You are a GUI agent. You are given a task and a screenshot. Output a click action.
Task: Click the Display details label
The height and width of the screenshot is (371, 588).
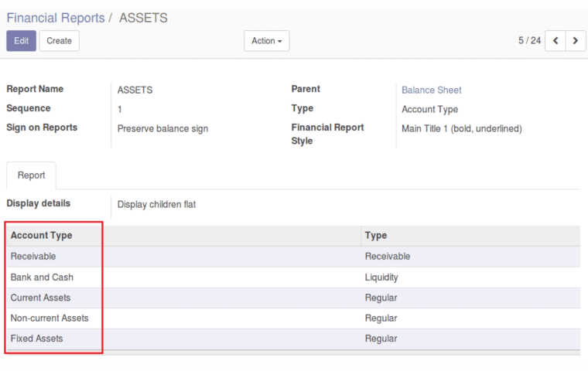(38, 203)
